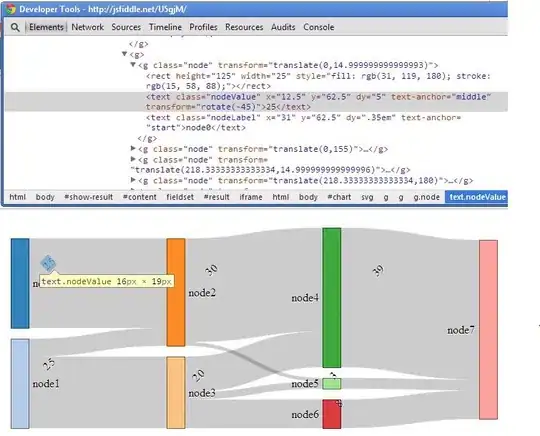
Task: Click the red node6 rectangle
Action: point(332,414)
